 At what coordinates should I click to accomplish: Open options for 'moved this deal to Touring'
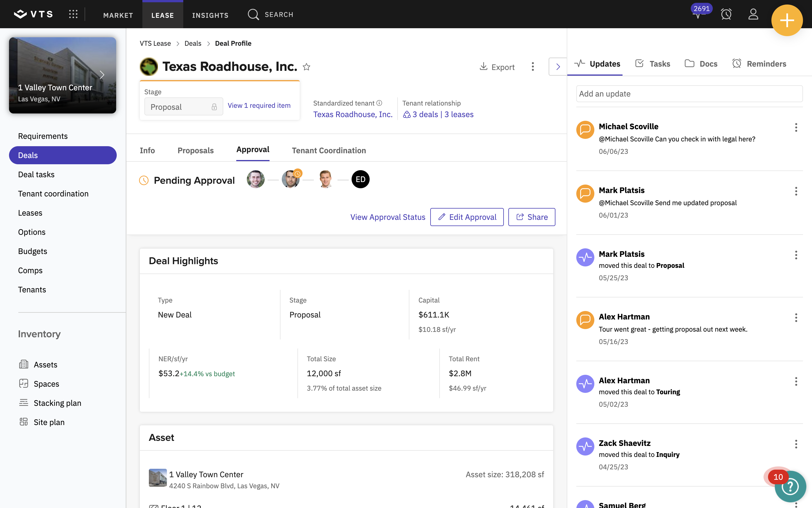click(x=796, y=381)
